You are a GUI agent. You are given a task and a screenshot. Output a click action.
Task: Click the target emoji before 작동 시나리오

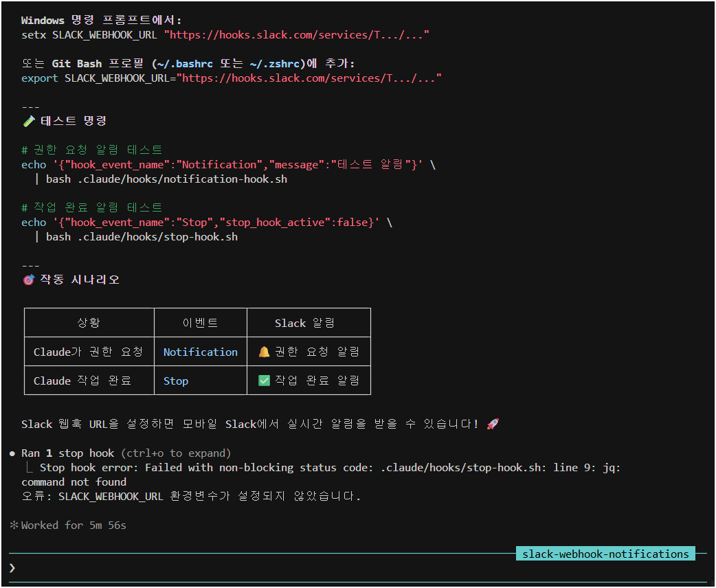(x=28, y=280)
